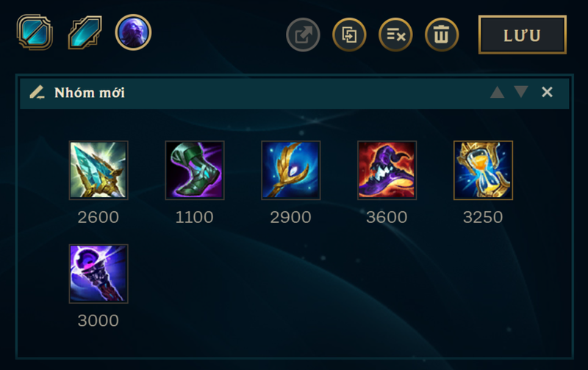Image resolution: width=588 pixels, height=370 pixels.
Task: Select the Howling Abyss map icon
Action: (x=85, y=32)
